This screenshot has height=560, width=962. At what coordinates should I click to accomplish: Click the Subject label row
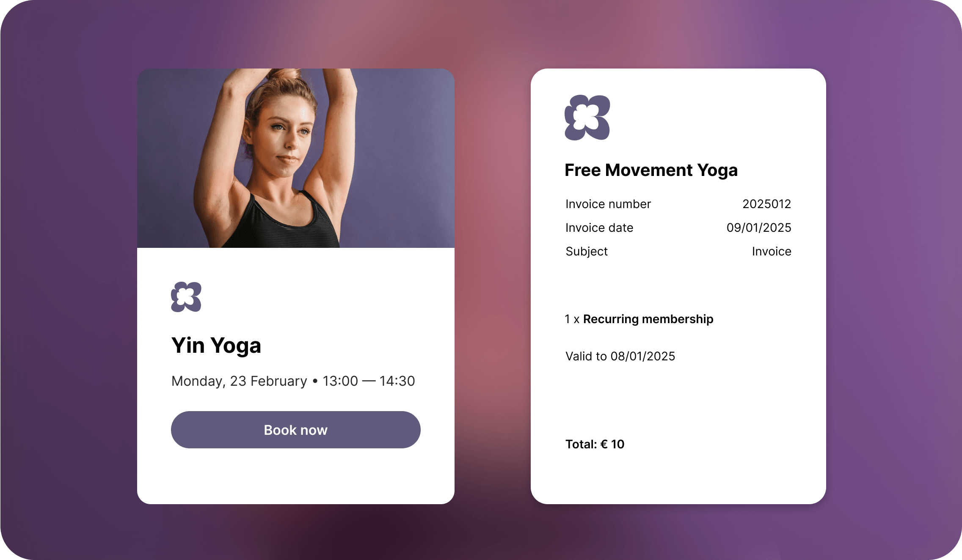point(678,251)
